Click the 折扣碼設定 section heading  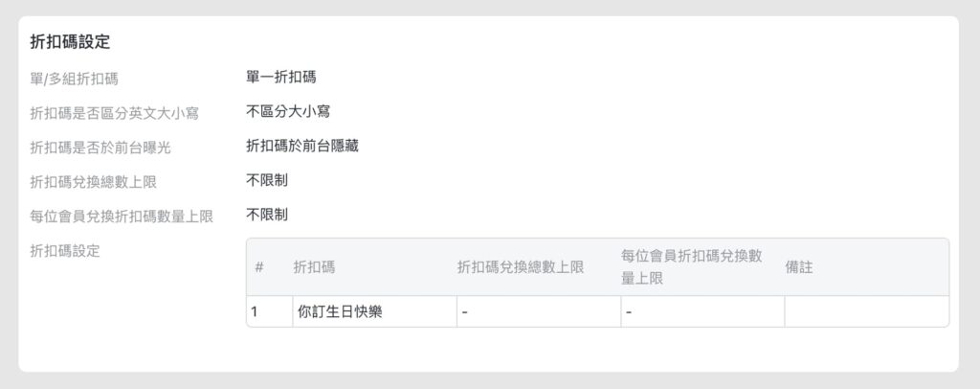70,42
